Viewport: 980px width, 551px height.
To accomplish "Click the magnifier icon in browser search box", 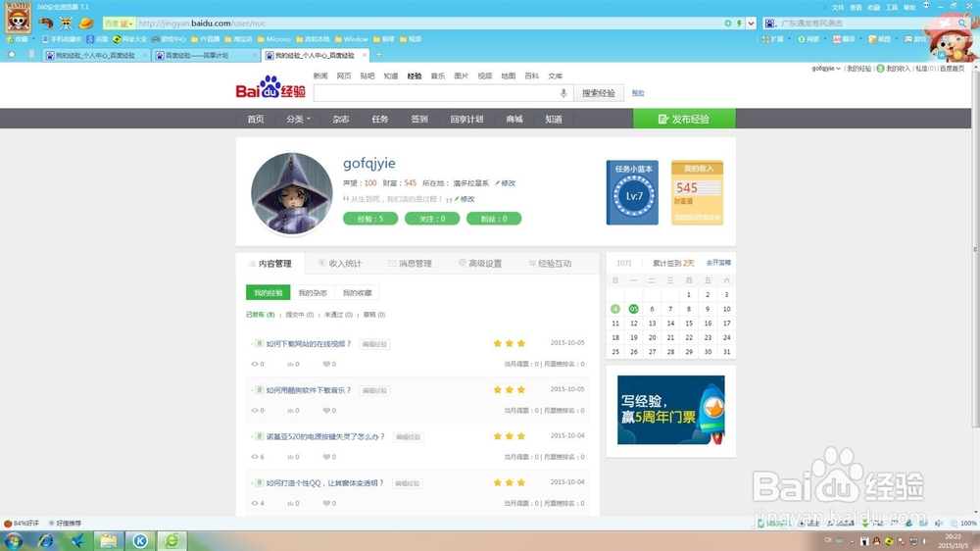I will click(x=963, y=24).
